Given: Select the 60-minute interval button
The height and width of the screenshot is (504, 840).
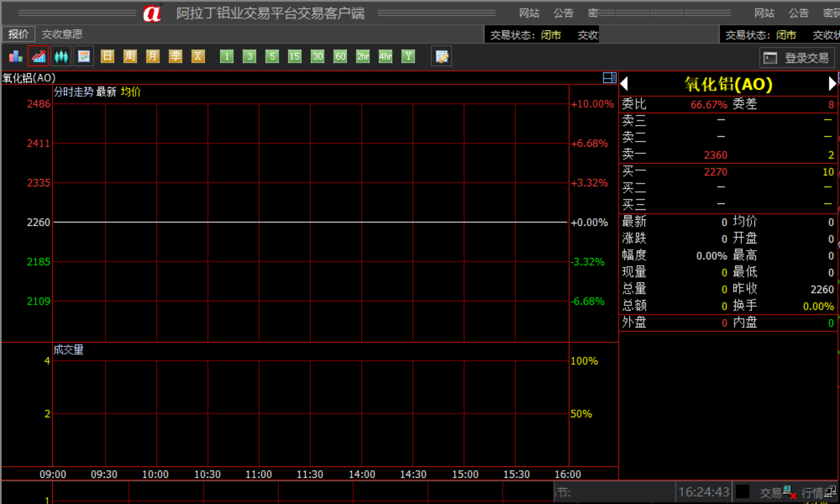Looking at the screenshot, I should click(x=340, y=57).
